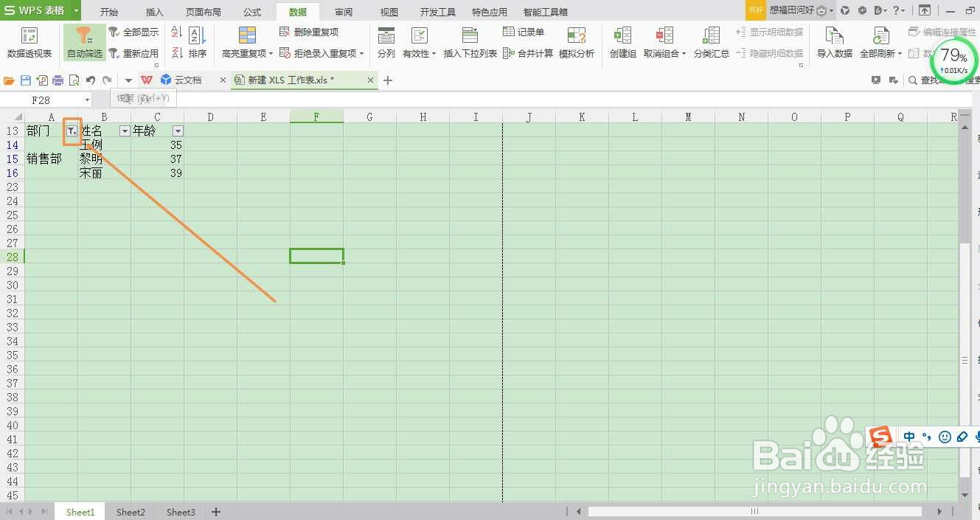Switch to the 插入 ribbon tab
Viewport: 980px width, 520px height.
155,12
